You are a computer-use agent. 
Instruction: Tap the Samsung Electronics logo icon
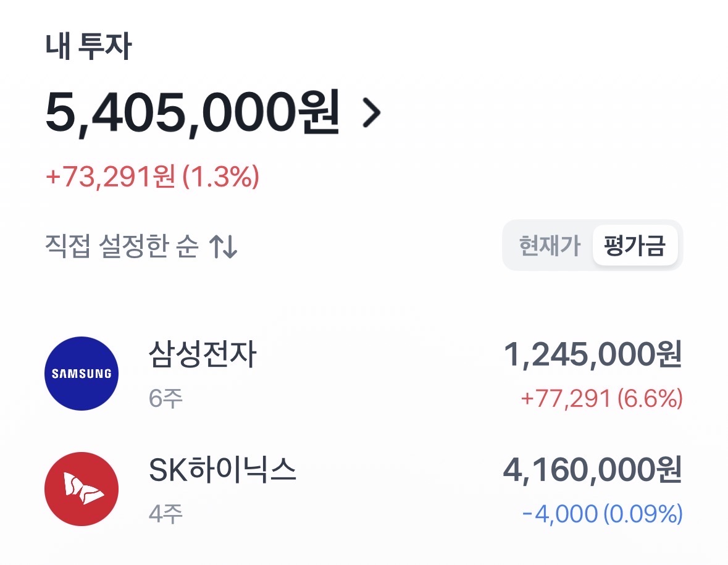[82, 374]
